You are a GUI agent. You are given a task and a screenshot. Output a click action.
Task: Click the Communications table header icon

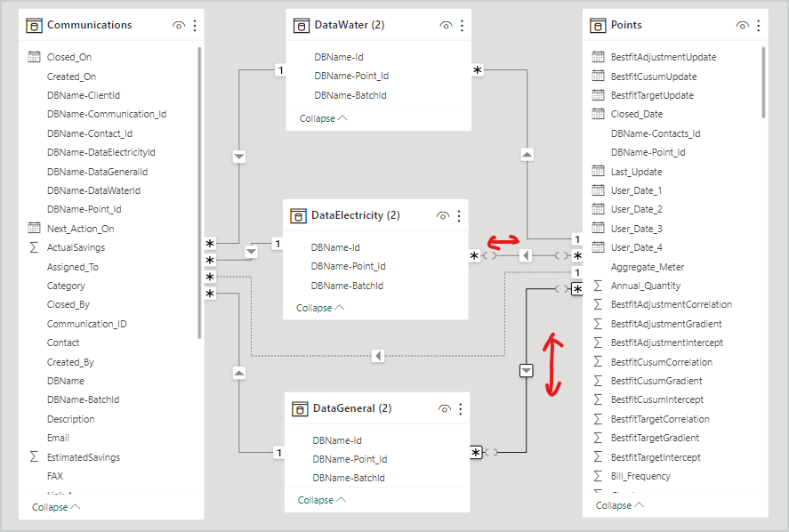coord(34,25)
